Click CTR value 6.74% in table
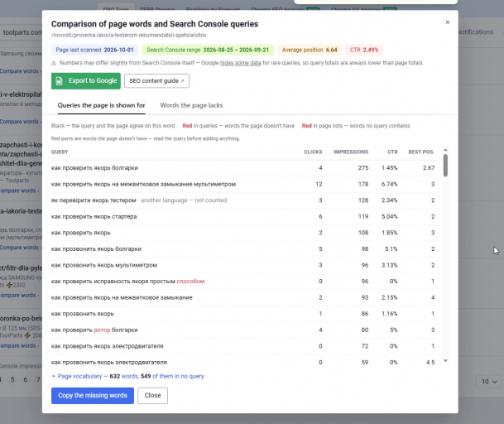504x424 pixels. tap(389, 184)
